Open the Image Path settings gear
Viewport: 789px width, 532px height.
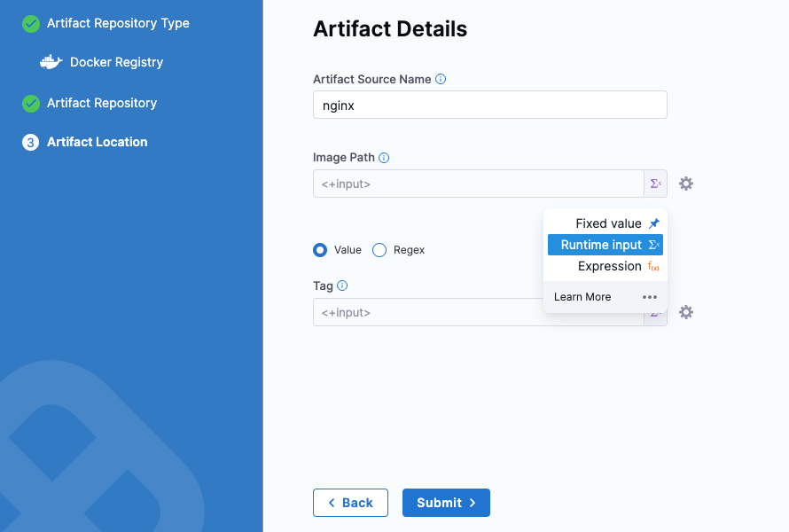[x=685, y=184]
